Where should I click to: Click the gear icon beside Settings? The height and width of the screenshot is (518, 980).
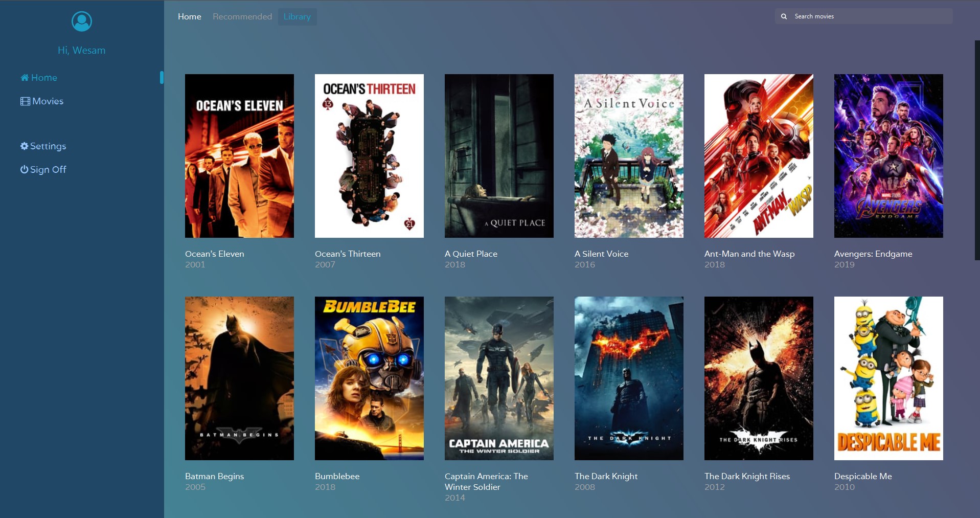coord(24,146)
